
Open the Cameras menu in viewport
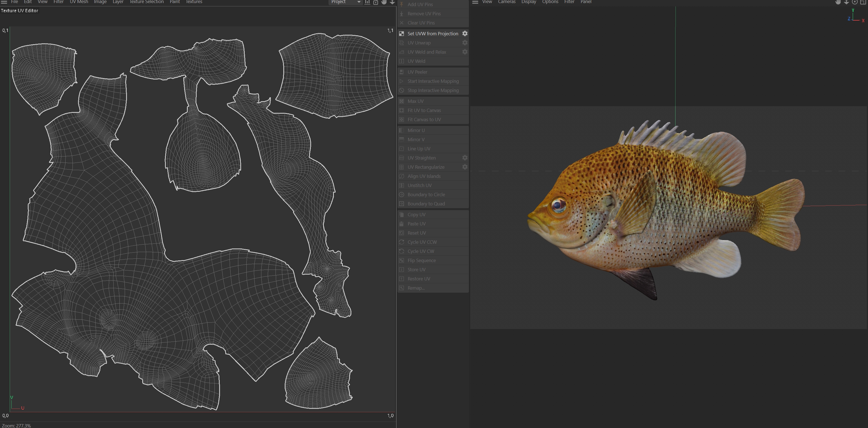click(506, 2)
